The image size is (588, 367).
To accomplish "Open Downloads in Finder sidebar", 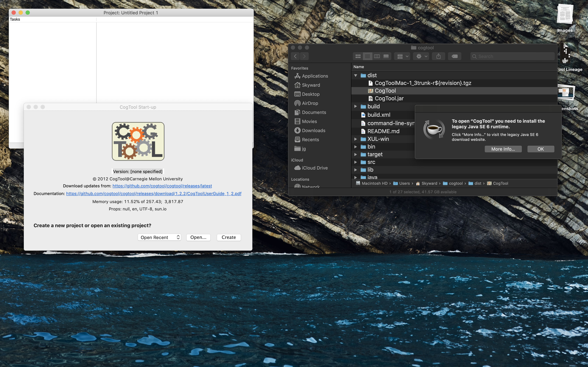I will pyautogui.click(x=313, y=130).
